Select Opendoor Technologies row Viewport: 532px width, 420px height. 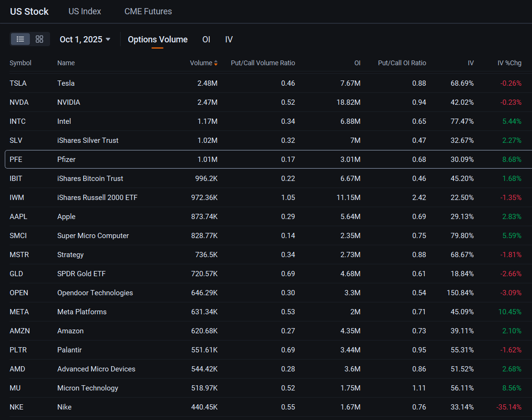point(266,292)
